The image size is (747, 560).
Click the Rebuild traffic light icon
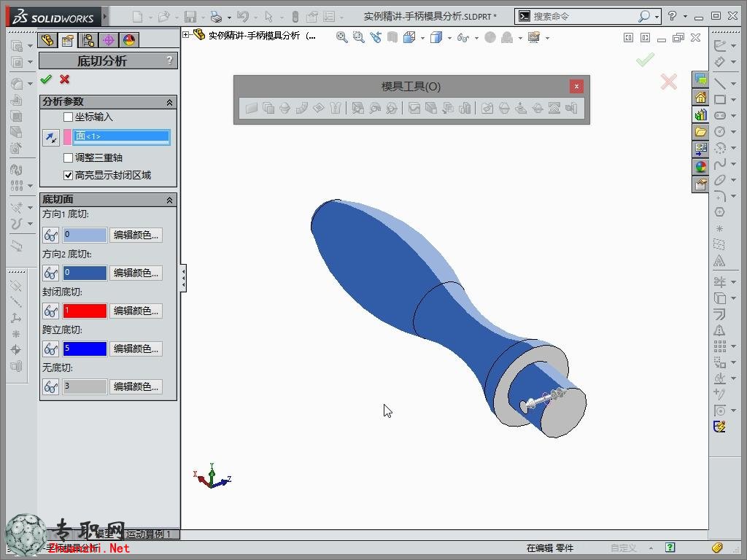pyautogui.click(x=295, y=17)
